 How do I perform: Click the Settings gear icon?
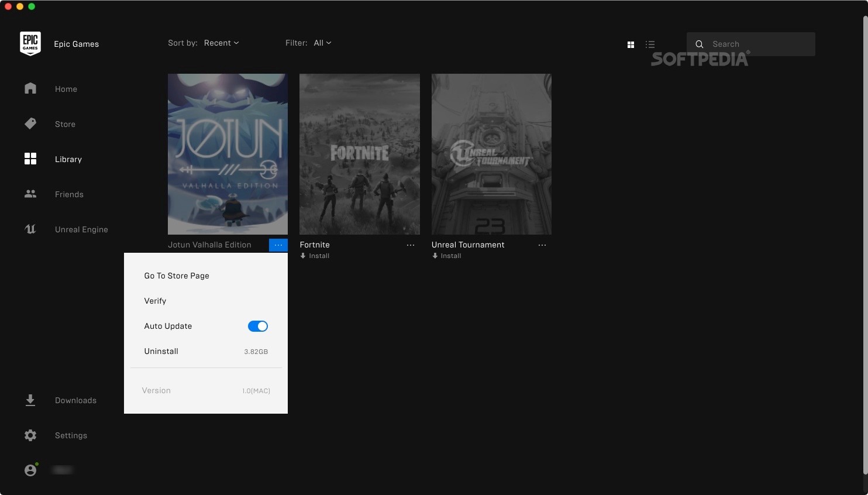coord(30,435)
